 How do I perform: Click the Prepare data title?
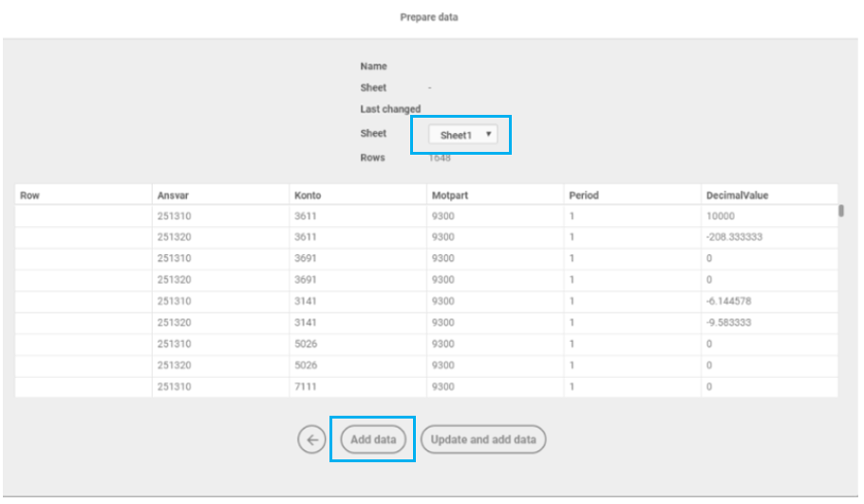[x=429, y=17]
